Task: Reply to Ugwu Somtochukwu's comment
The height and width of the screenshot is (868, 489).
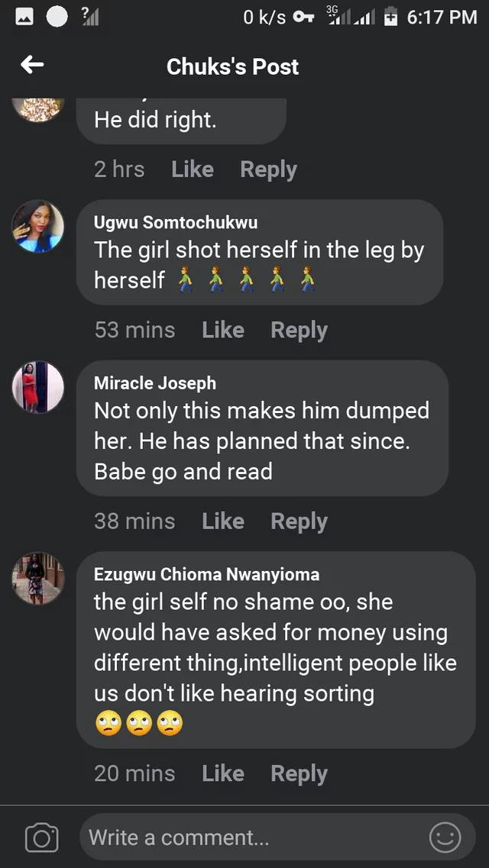Action: [x=299, y=330]
